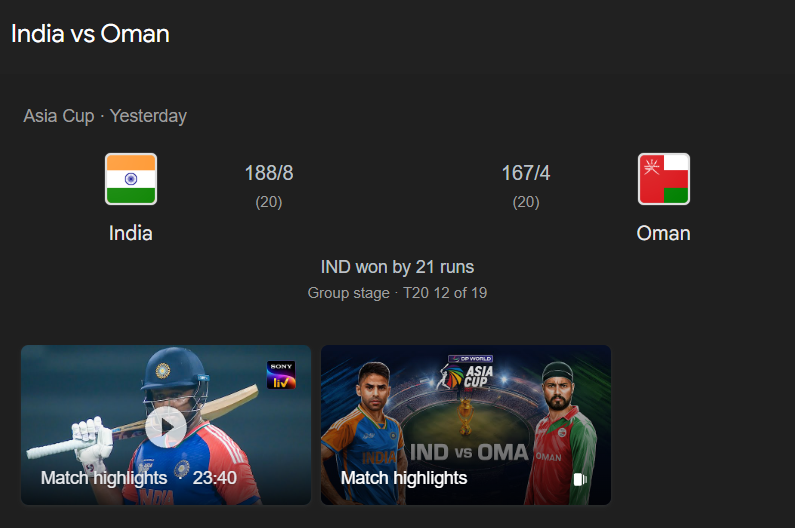This screenshot has height=528, width=795.
Task: Click the India vs Oman heading
Action: coord(90,34)
